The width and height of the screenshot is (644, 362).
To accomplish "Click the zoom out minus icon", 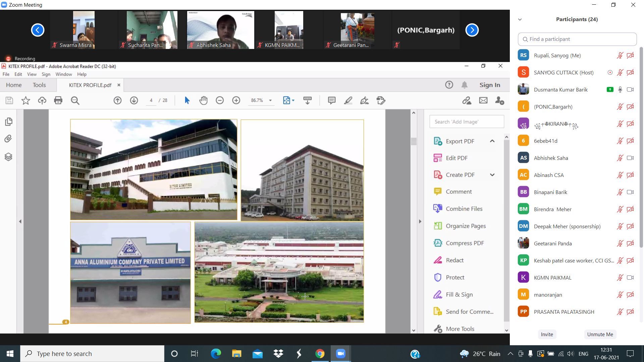I will click(x=220, y=100).
